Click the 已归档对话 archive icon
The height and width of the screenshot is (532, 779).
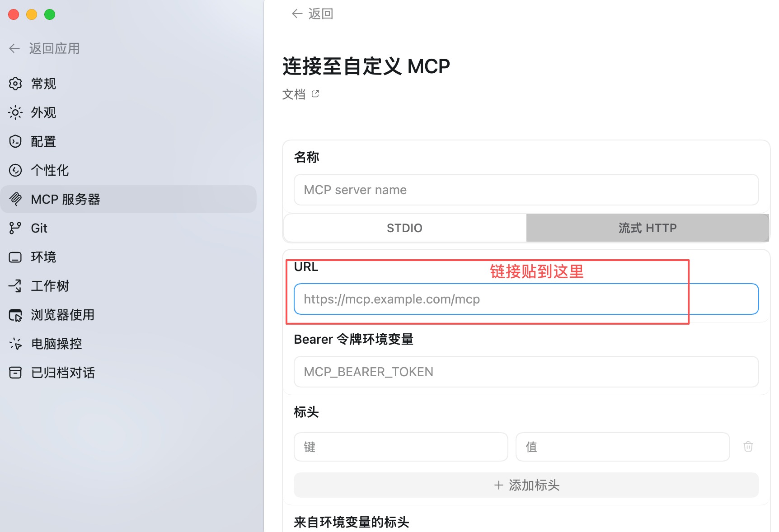pos(15,373)
